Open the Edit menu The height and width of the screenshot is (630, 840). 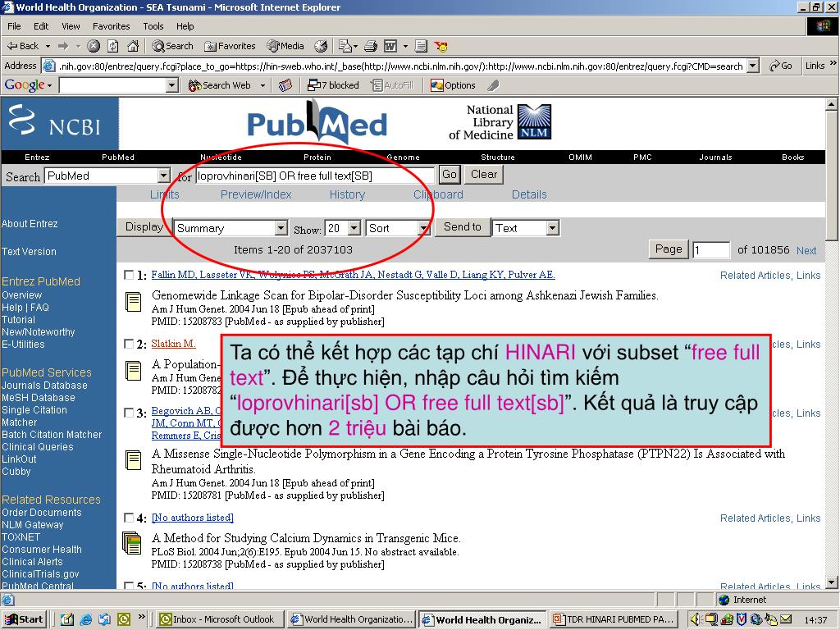(x=41, y=26)
